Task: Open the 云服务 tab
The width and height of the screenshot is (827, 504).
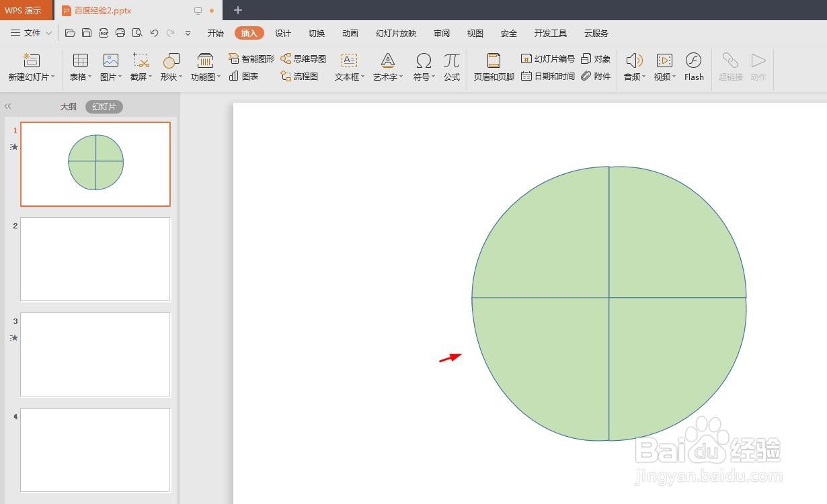Action: pos(596,33)
